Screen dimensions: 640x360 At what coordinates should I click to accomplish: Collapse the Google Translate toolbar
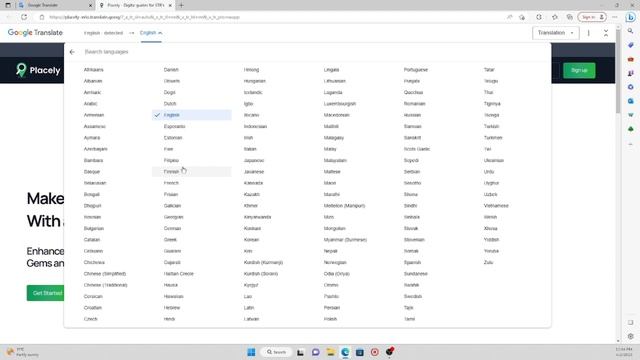click(x=606, y=33)
